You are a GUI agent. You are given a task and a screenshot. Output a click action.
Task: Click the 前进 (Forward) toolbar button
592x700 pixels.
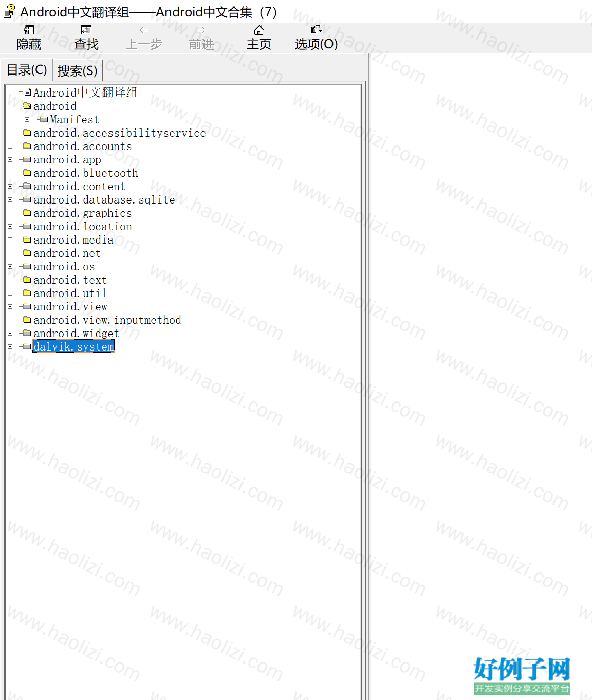201,38
